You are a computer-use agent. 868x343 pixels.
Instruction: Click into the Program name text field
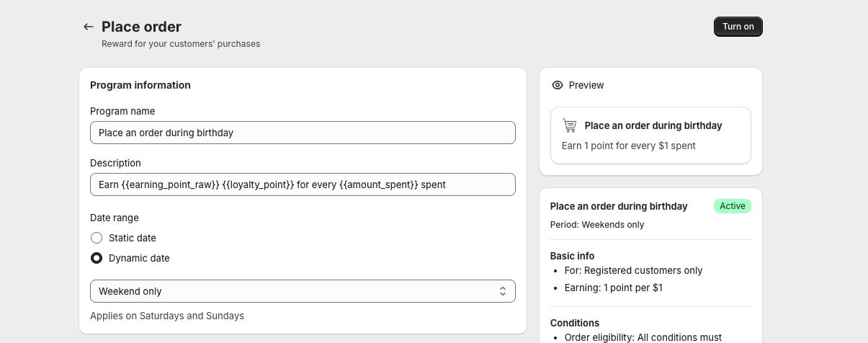(303, 133)
